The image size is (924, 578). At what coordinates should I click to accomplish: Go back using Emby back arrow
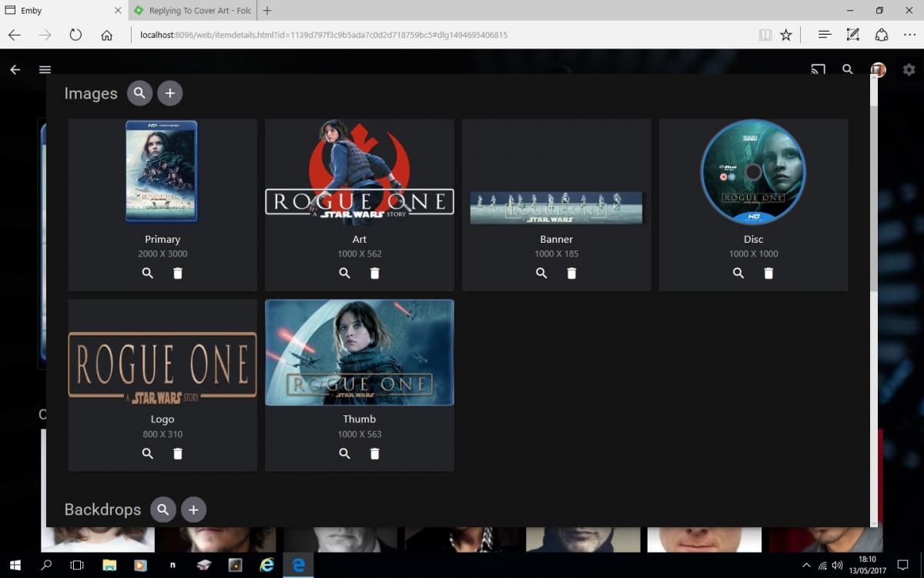point(15,69)
